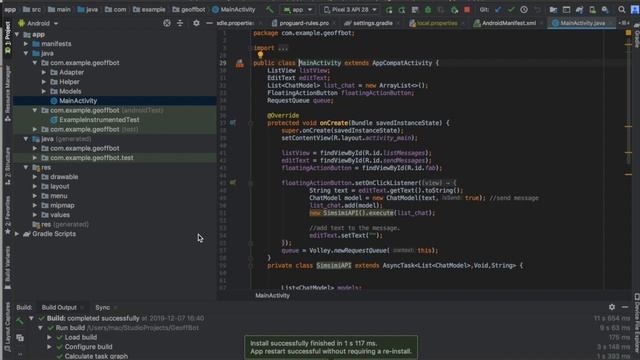The width and height of the screenshot is (640, 360).
Task: Click the Git update project blue arrow
Action: (x=498, y=9)
